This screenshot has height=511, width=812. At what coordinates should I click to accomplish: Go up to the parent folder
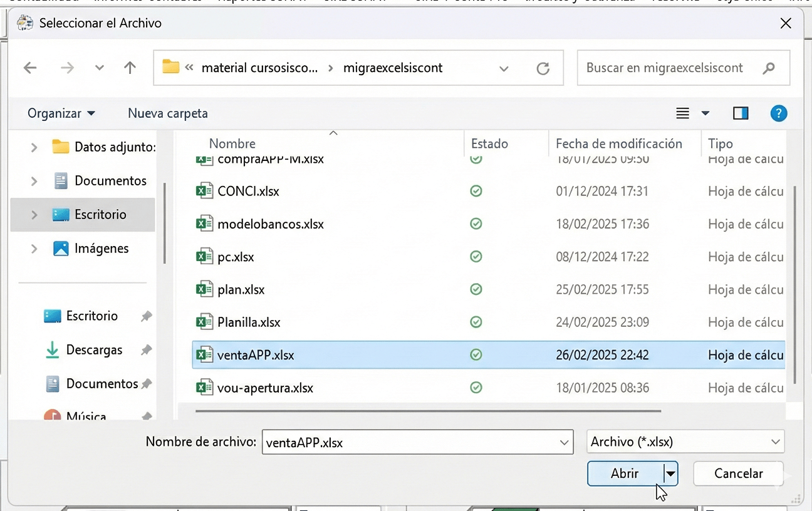[130, 68]
